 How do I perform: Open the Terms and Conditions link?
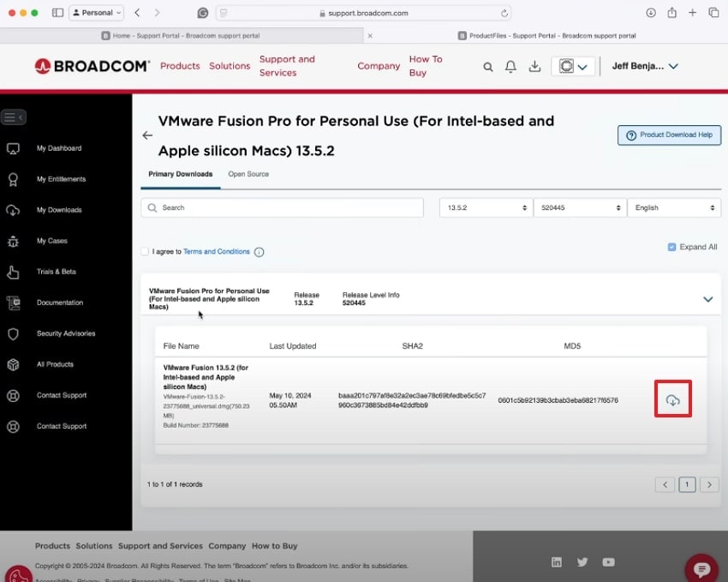click(217, 251)
